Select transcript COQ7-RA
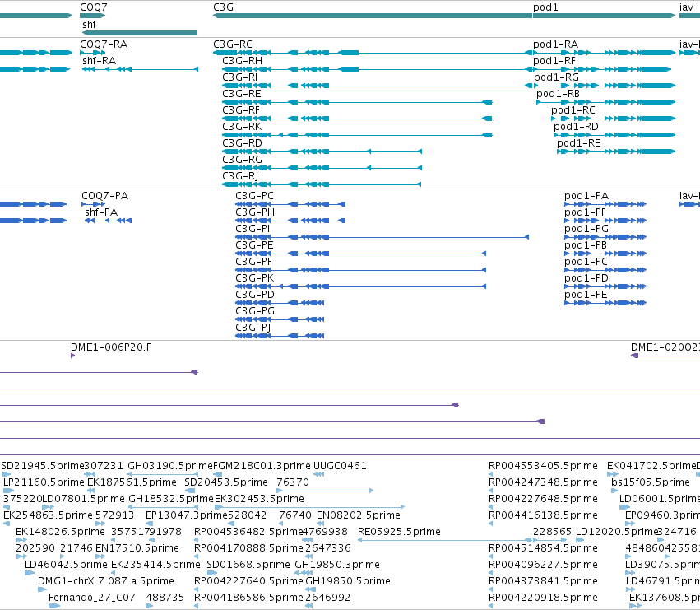The width and height of the screenshot is (700, 610). [x=104, y=44]
